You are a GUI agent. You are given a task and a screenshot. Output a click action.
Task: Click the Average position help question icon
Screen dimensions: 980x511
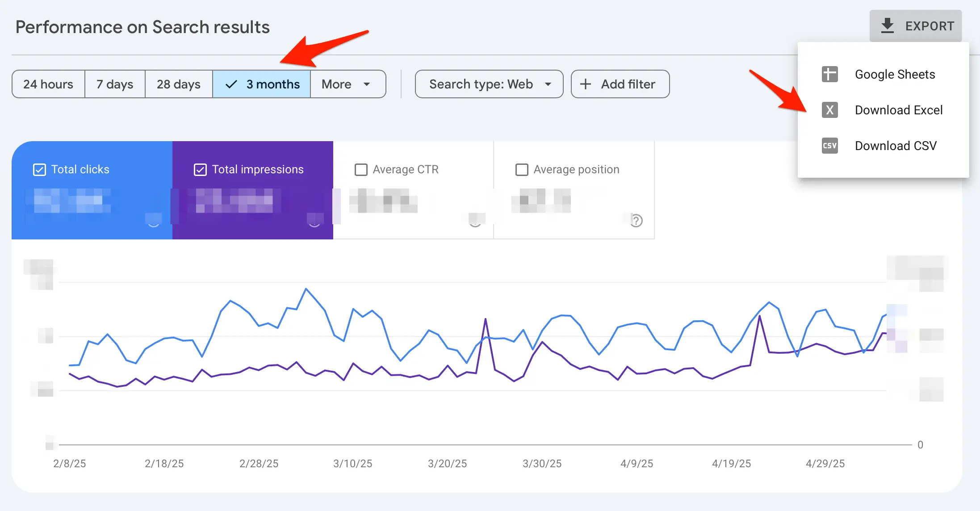click(637, 220)
